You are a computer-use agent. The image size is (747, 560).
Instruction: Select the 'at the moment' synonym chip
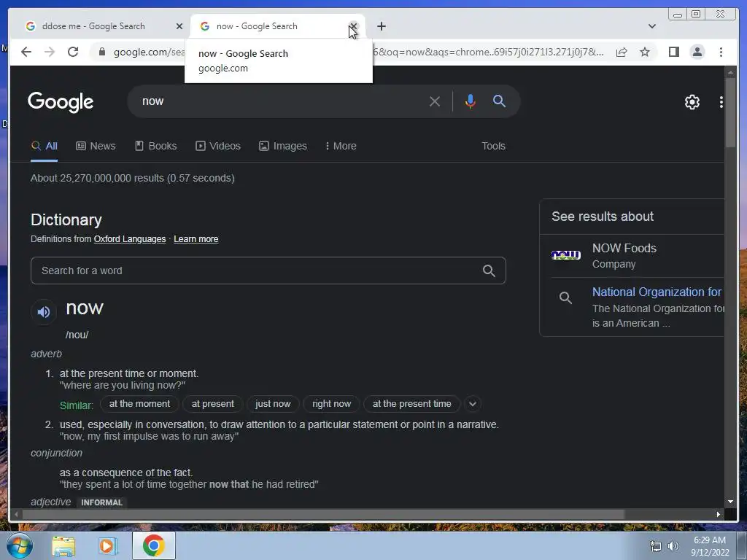(139, 404)
